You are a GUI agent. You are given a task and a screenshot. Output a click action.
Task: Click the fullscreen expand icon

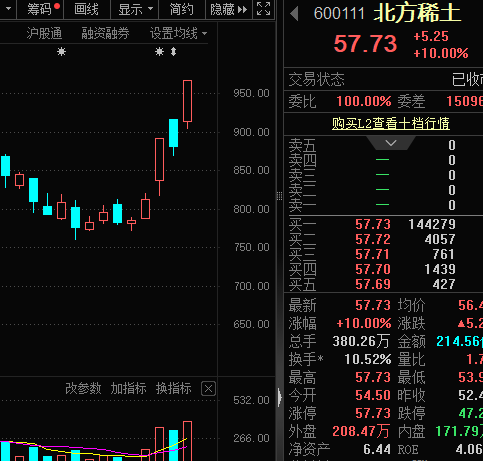click(263, 9)
